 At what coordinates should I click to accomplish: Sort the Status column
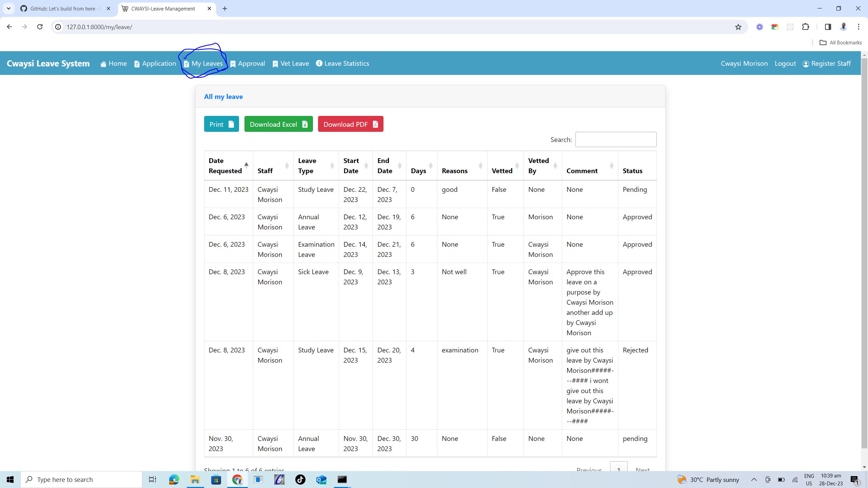point(633,170)
